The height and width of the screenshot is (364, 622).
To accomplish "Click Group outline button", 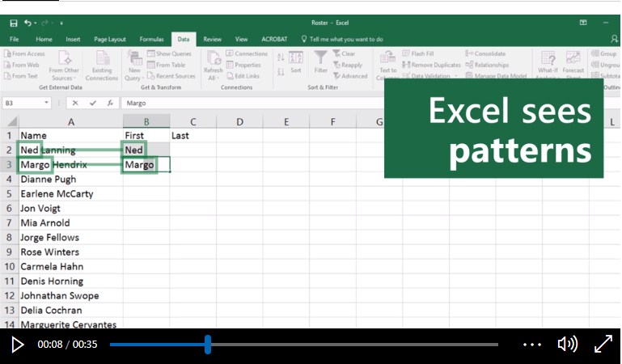I will point(603,53).
